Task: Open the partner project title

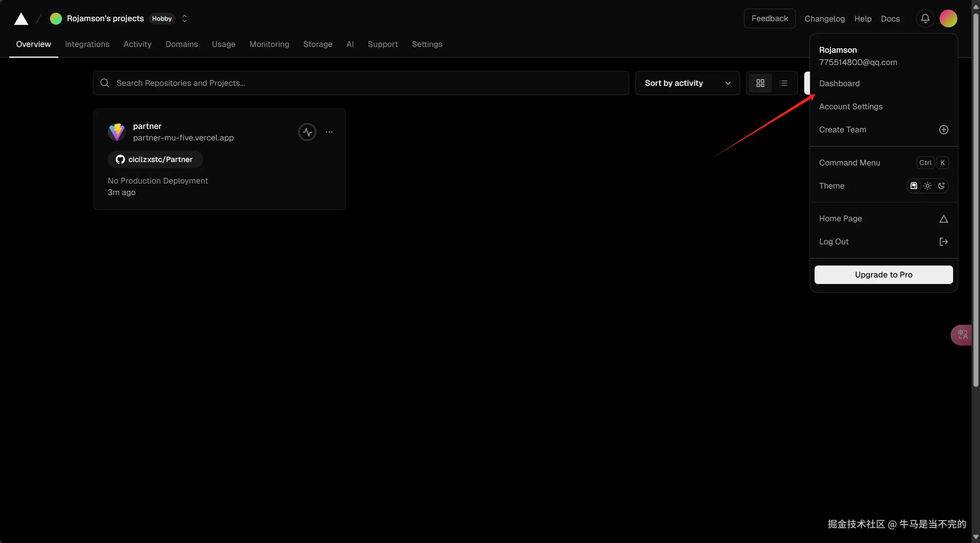Action: pyautogui.click(x=147, y=126)
